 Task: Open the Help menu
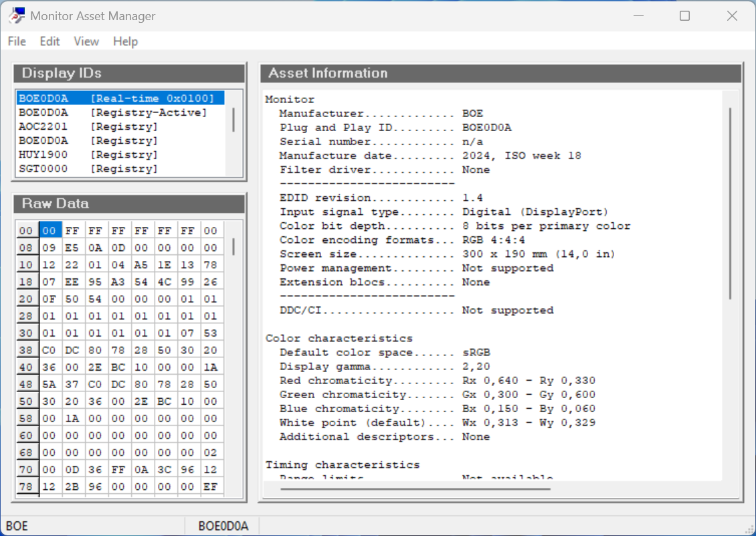coord(125,41)
